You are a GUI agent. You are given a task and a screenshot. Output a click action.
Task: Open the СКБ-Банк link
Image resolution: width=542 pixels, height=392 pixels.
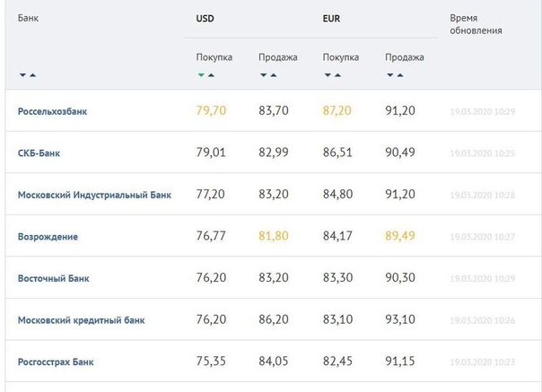[39, 152]
